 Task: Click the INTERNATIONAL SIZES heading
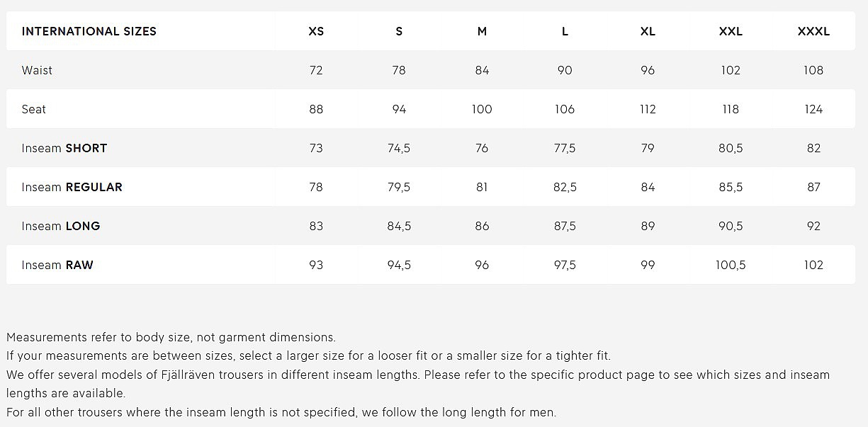tap(89, 31)
